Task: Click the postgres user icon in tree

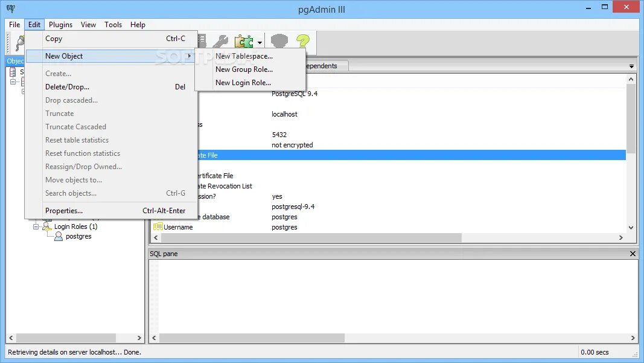Action: point(59,236)
